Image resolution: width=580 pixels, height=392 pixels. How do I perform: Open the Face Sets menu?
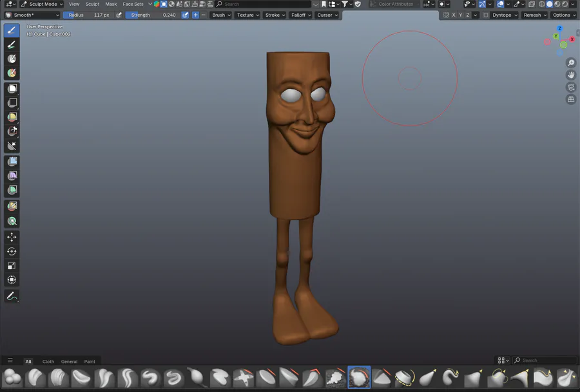point(133,4)
